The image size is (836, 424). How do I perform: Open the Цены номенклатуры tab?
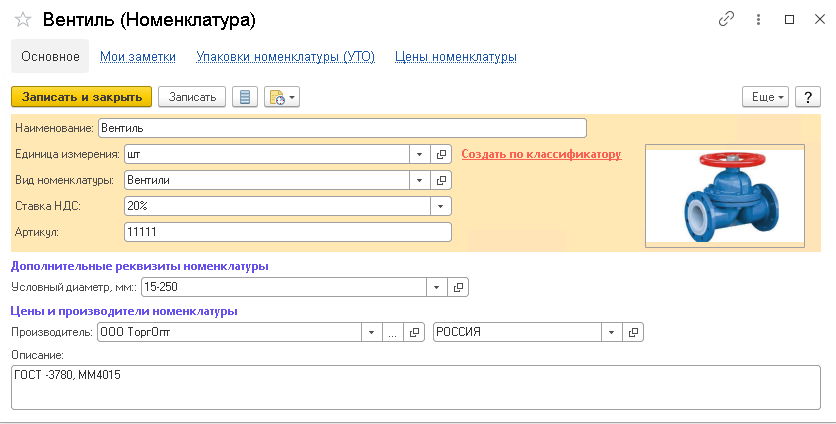[456, 57]
